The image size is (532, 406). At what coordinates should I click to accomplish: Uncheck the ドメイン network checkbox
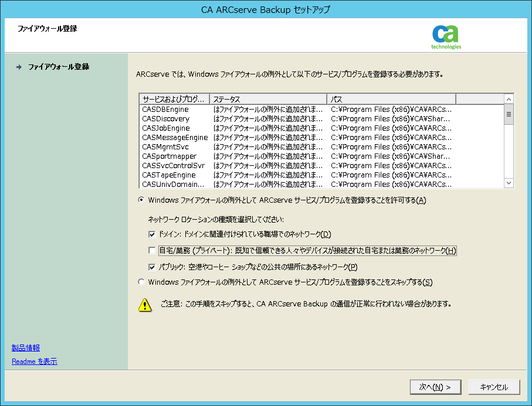[152, 234]
